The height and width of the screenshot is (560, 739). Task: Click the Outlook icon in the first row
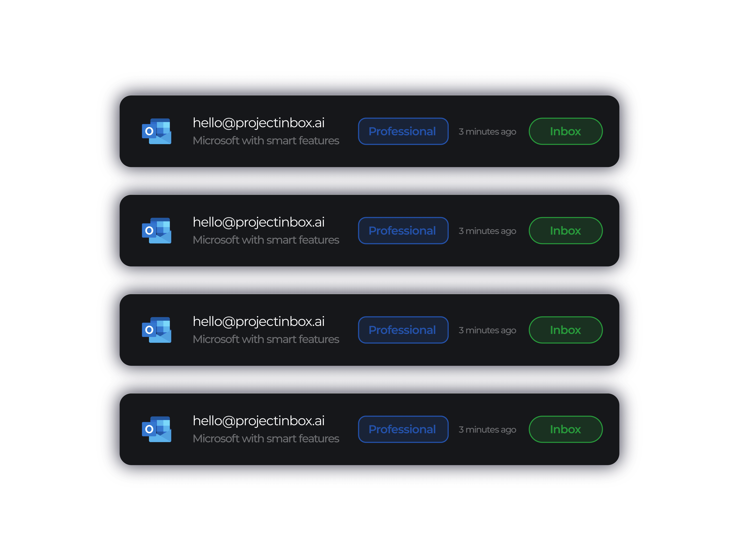156,131
